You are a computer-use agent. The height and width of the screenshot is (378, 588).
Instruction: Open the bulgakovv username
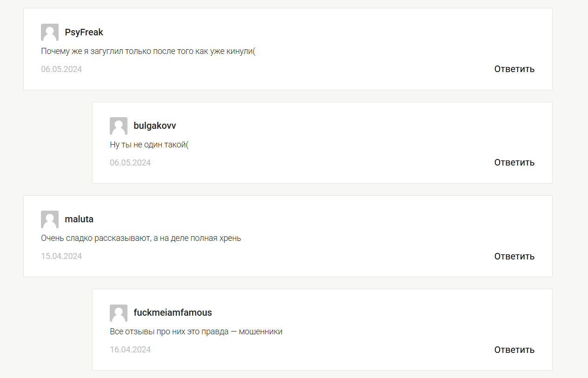(155, 126)
